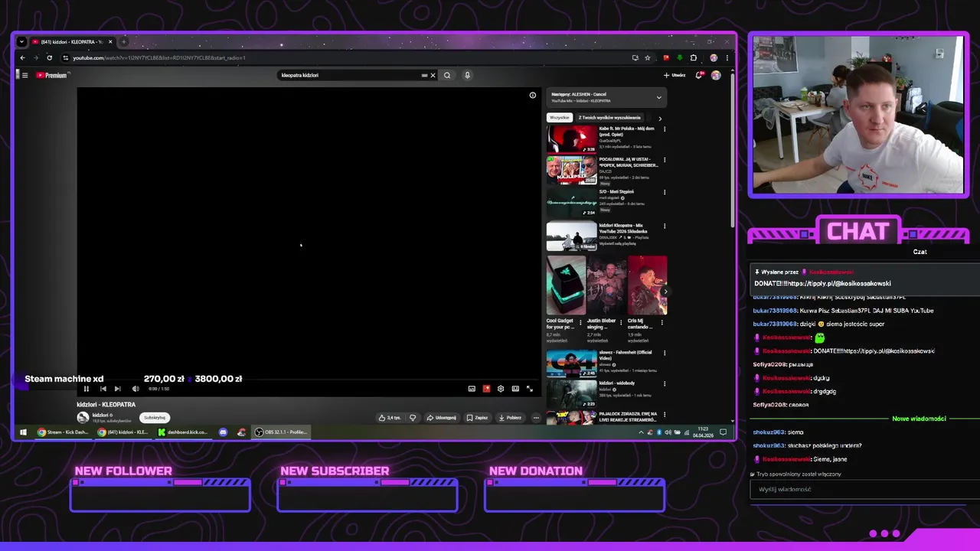Open YouTube account avatar menu
Image resolution: width=980 pixels, height=551 pixels.
716,75
